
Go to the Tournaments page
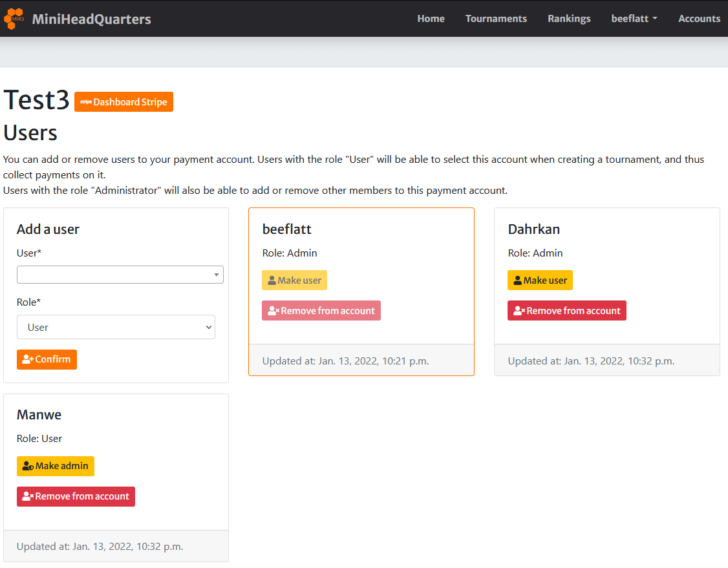click(x=496, y=19)
